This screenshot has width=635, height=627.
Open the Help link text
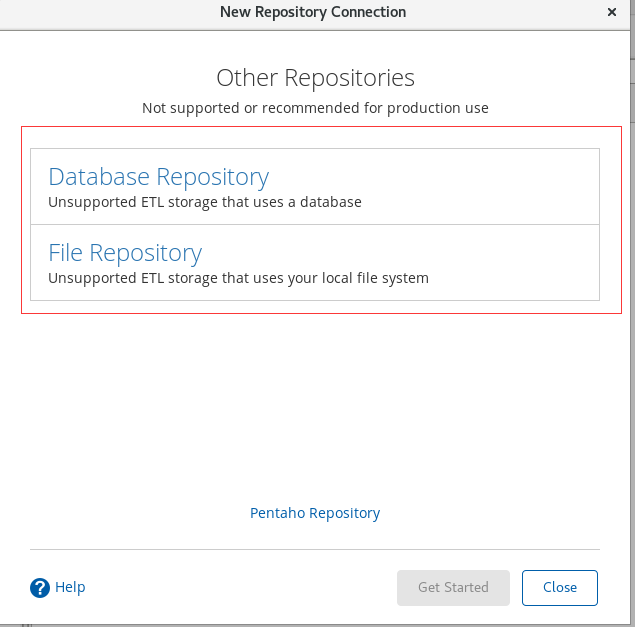coord(70,587)
